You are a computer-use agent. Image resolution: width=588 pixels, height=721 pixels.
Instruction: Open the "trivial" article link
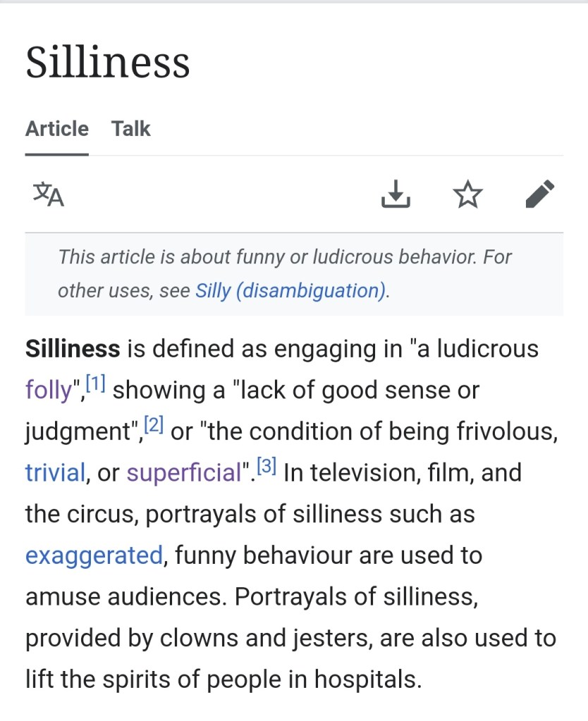pos(55,473)
